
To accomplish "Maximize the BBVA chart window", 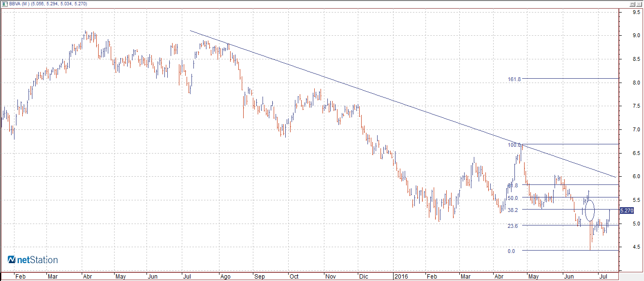I will (x=632, y=3).
